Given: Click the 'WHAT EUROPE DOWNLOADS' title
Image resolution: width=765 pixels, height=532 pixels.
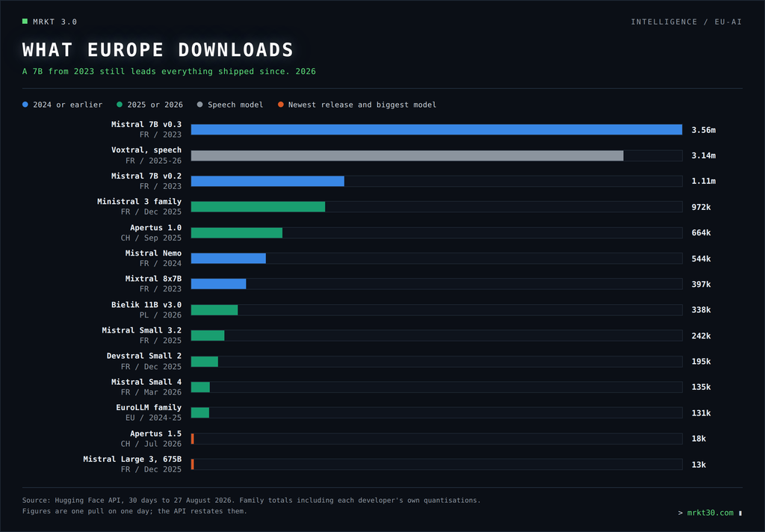Looking at the screenshot, I should [x=158, y=50].
